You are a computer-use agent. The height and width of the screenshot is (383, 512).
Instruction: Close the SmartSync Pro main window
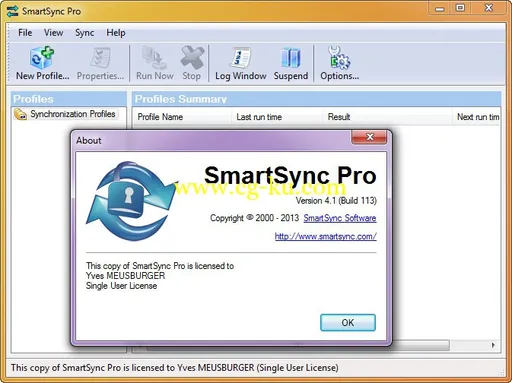click(x=489, y=8)
